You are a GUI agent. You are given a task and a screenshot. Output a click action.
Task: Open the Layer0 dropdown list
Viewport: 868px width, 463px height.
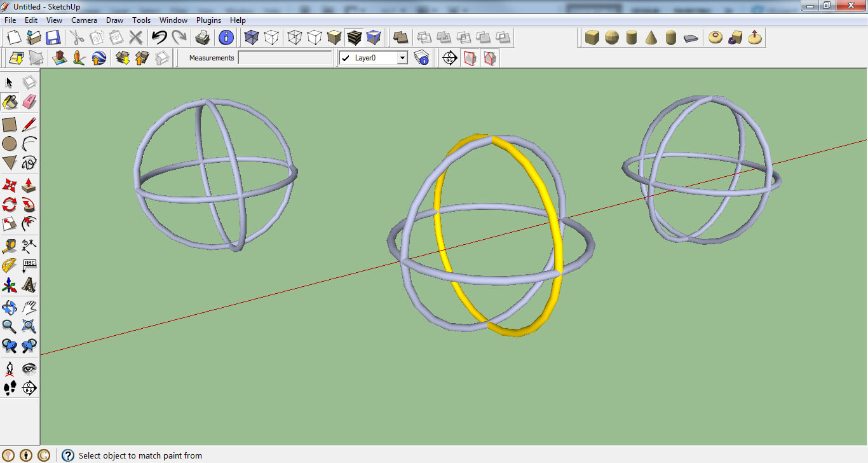pos(402,58)
